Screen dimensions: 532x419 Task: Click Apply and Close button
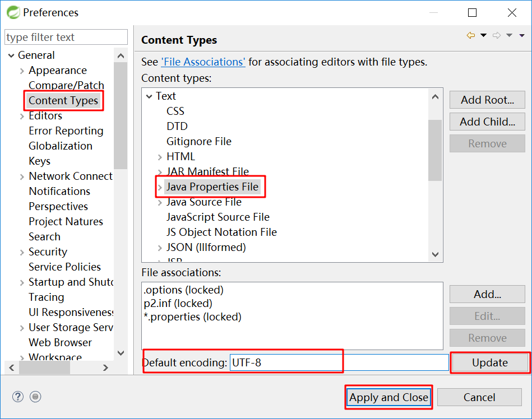coord(389,397)
